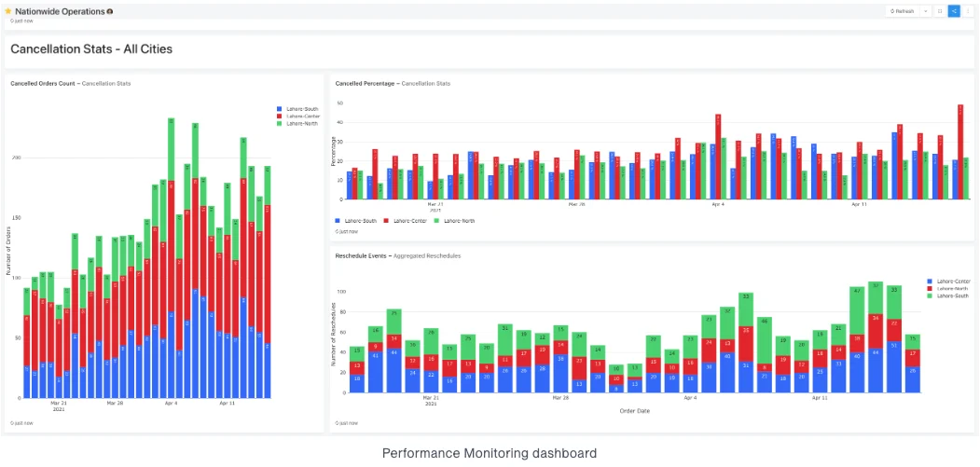Click the Cancellation Stats - All Cities heading
Screen dimensions: 980x467
coord(91,48)
